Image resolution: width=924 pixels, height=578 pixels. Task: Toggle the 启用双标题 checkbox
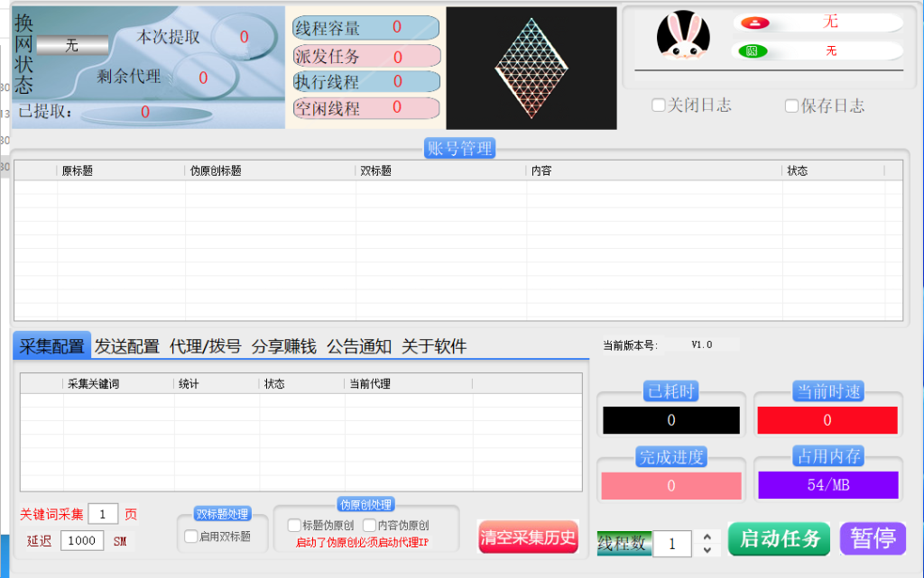coord(190,537)
